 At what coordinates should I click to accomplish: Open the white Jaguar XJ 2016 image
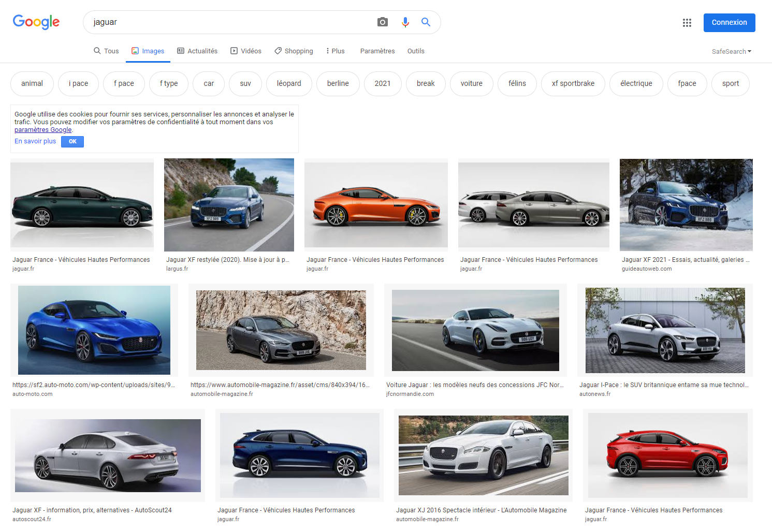[483, 455]
